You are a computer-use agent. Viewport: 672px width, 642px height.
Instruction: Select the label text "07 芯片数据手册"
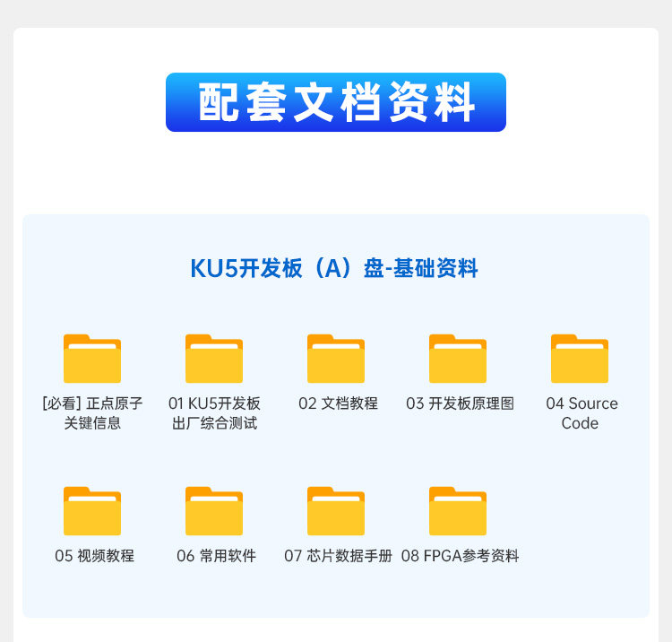tap(338, 556)
